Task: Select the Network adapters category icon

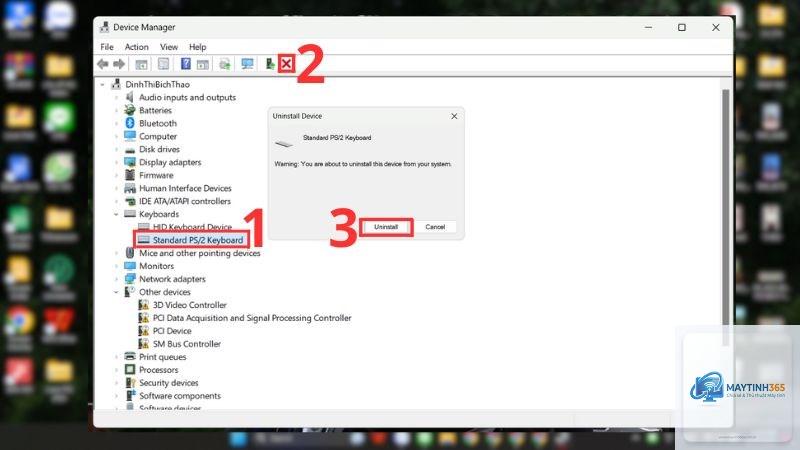Action: [x=130, y=279]
